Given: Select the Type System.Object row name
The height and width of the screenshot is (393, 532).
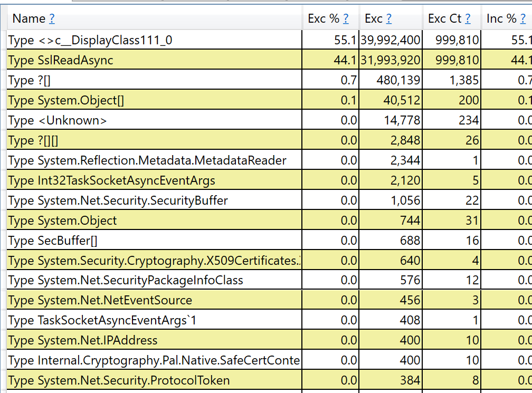Looking at the screenshot, I should click(x=62, y=221).
